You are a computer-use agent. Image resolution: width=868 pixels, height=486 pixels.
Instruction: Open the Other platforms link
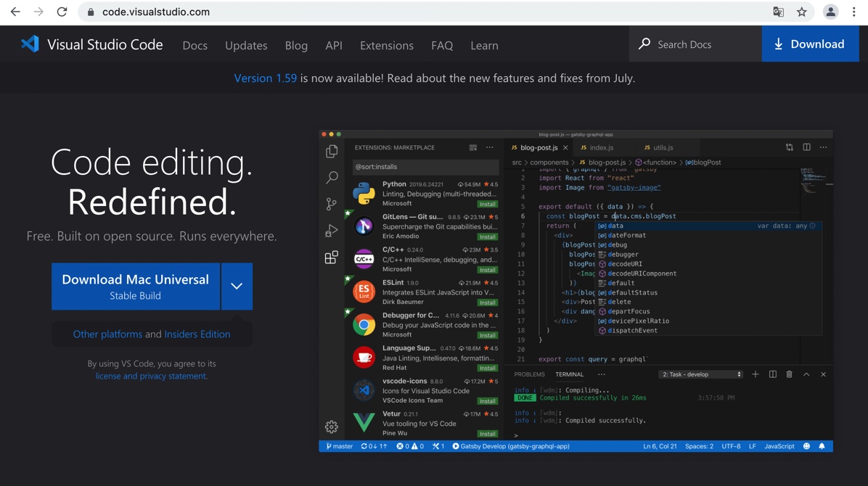[x=107, y=334]
